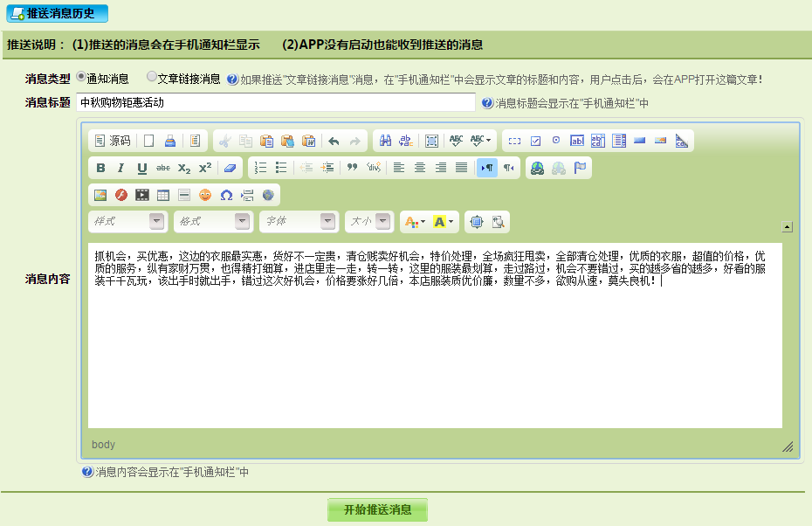Click the 消息标题 title input field
The image size is (812, 526).
click(x=276, y=102)
